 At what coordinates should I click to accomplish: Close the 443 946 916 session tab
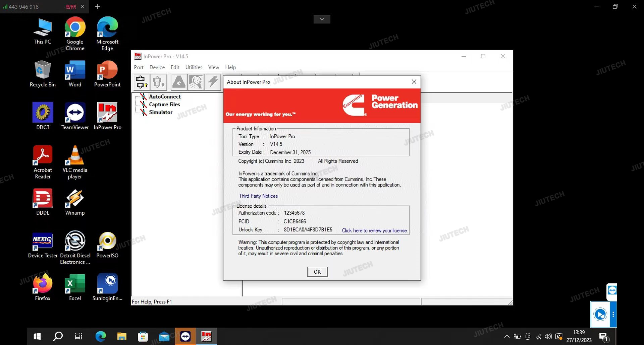click(82, 6)
